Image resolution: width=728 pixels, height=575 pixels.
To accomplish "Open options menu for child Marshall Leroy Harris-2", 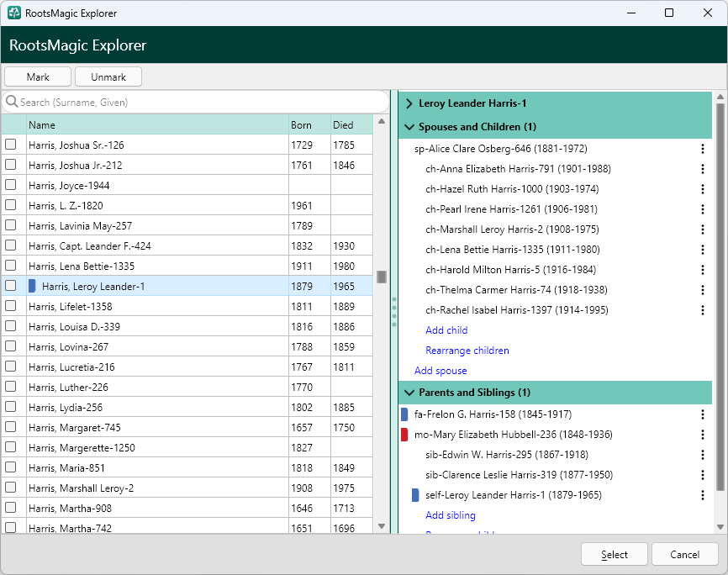I will point(703,229).
